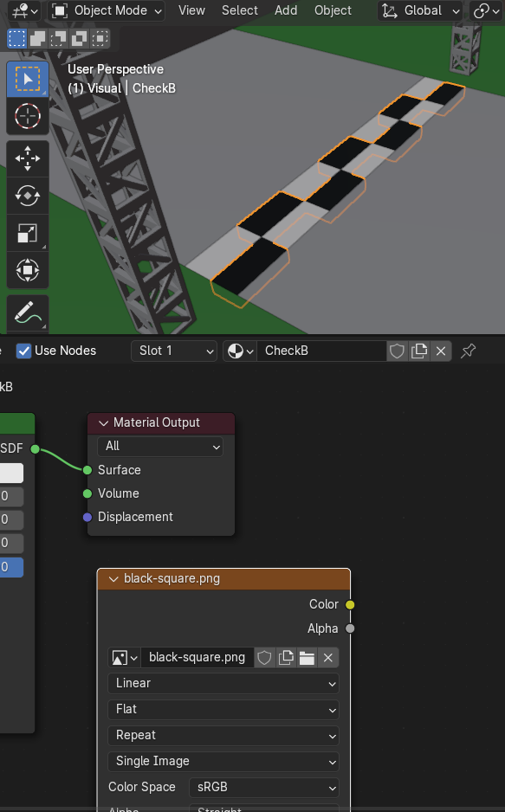Screen dimensions: 505x812
Task: Open image file with folder icon
Action: point(308,658)
